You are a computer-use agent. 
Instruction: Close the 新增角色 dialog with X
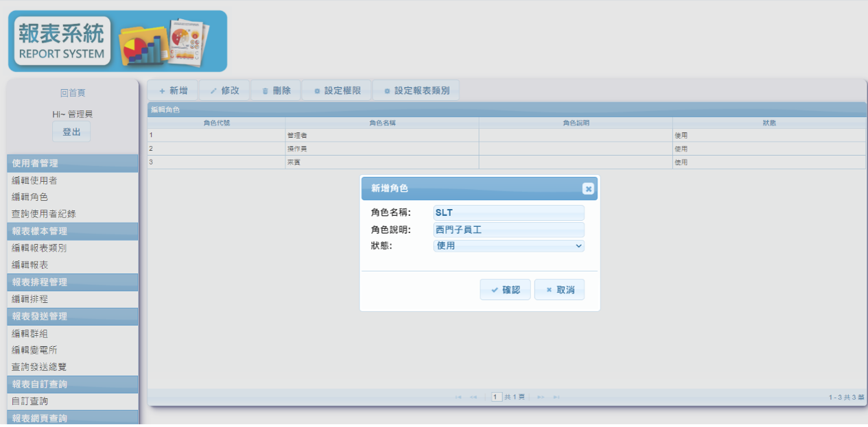tap(588, 188)
